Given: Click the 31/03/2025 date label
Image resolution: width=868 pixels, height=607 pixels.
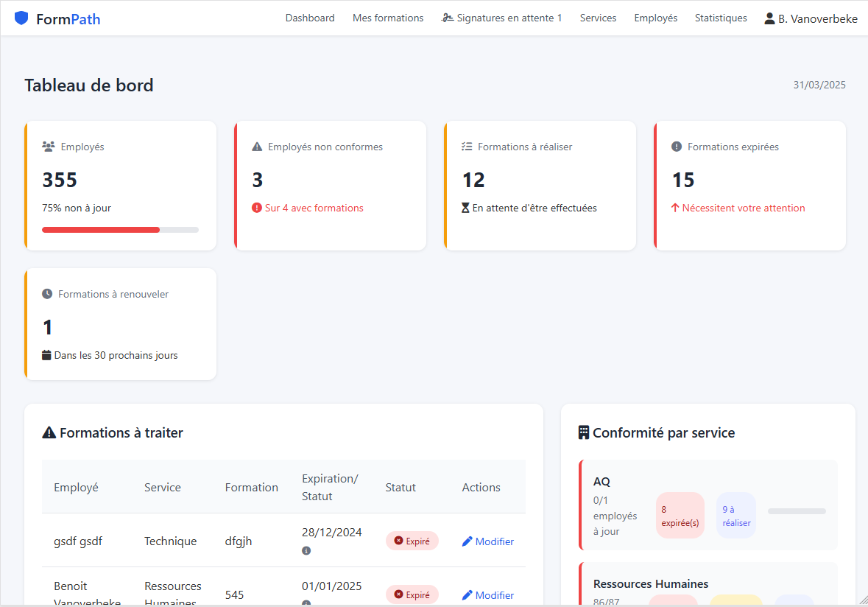Looking at the screenshot, I should [x=819, y=85].
